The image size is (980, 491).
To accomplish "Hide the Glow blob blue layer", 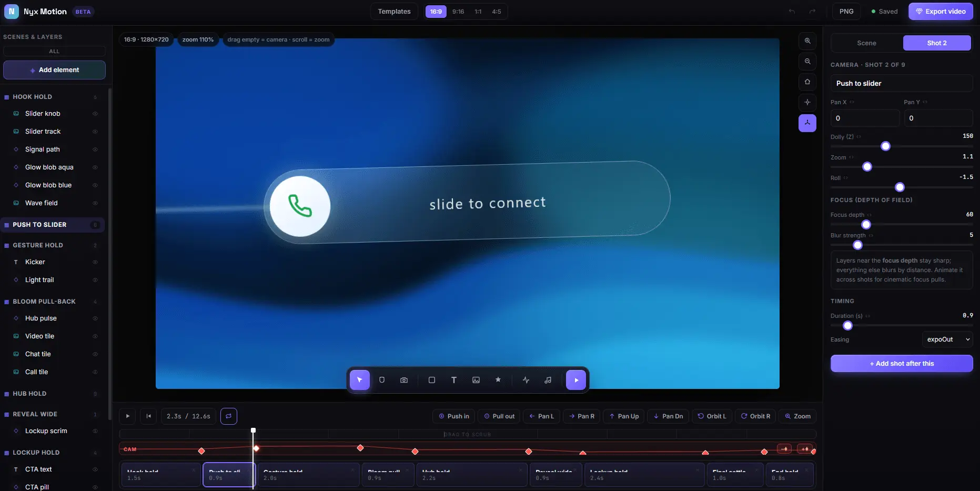I will point(95,185).
